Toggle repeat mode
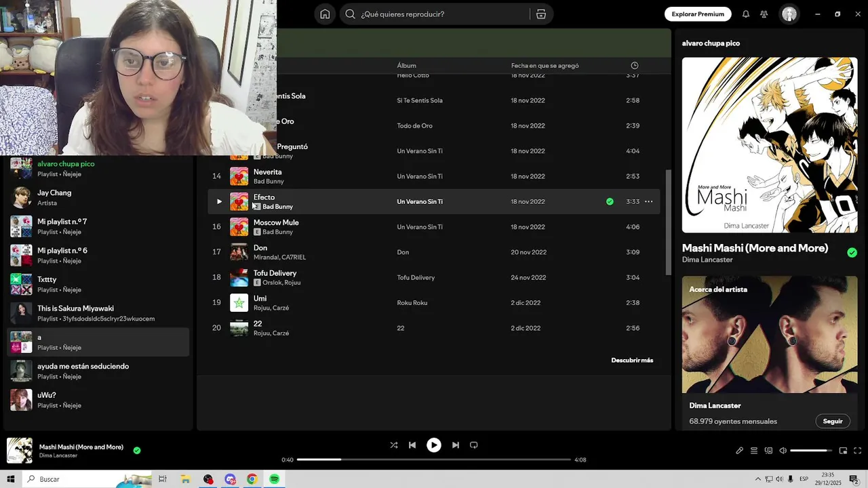The image size is (868, 488). (474, 445)
